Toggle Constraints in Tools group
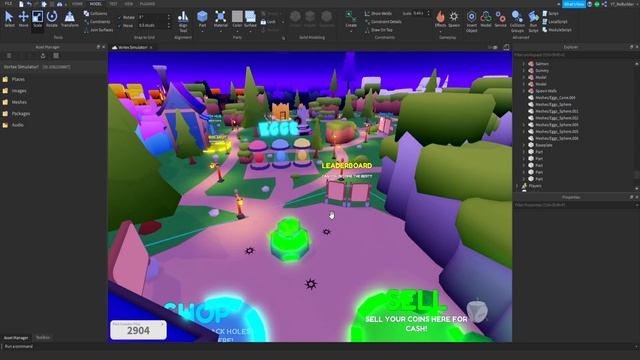This screenshot has width=640, height=360. click(x=97, y=22)
